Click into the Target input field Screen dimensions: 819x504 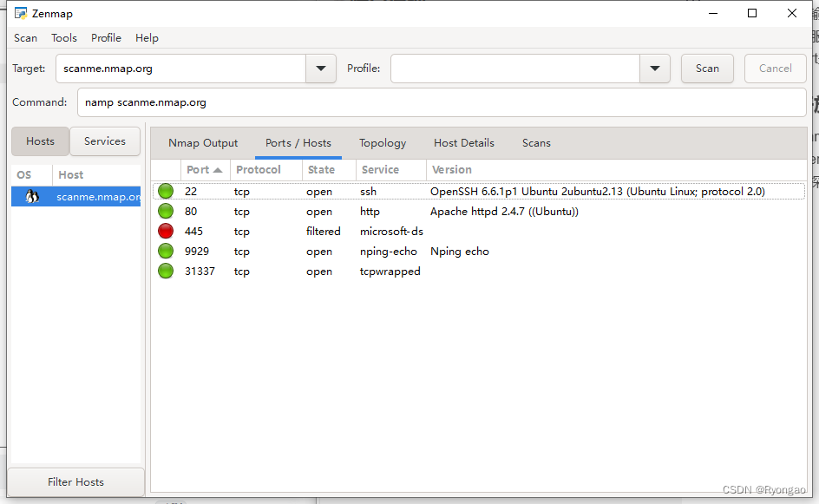[x=180, y=69]
